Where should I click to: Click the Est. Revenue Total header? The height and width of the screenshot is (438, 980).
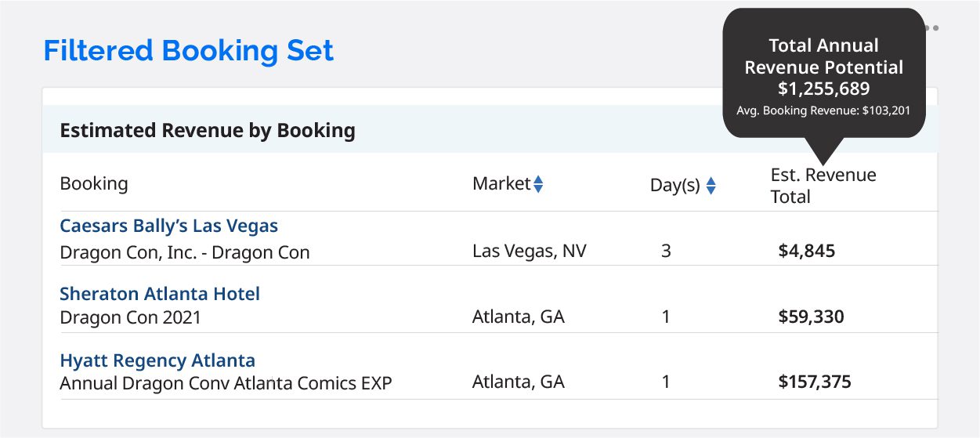[x=823, y=186]
